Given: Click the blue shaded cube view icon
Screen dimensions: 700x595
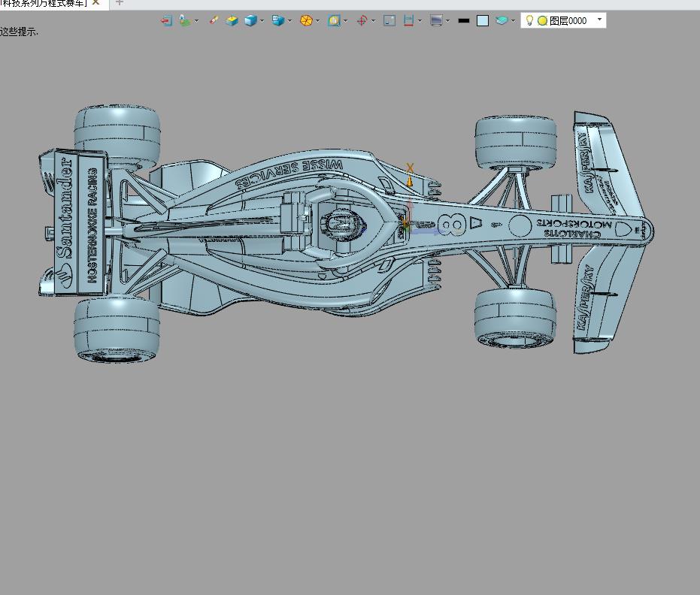Looking at the screenshot, I should tap(250, 21).
